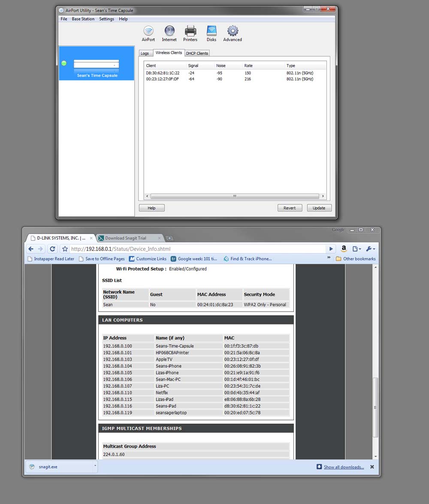Open the Chrome wrench menu
429x504 pixels.
370,249
